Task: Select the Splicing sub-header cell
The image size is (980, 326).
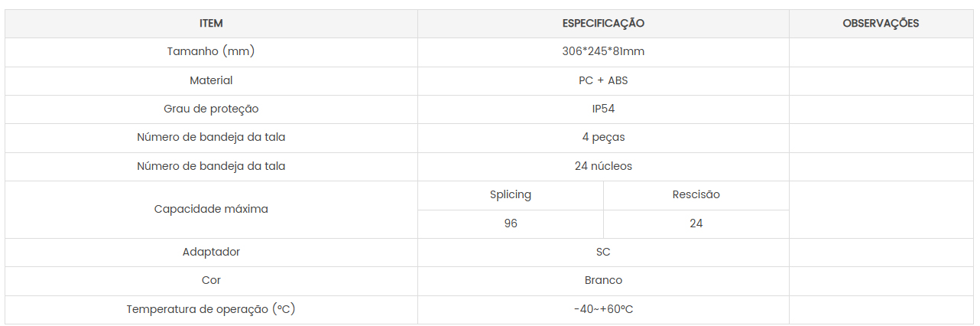Action: [x=511, y=195]
